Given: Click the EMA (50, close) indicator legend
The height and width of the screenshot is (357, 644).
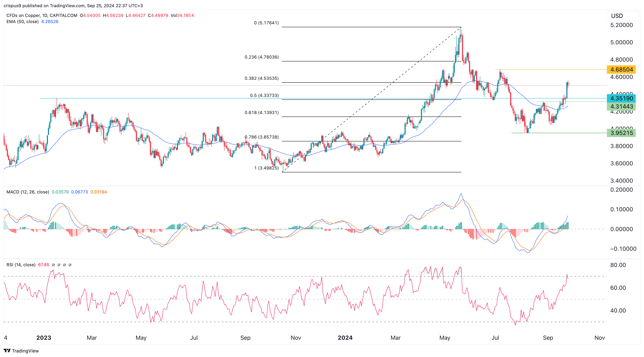Looking at the screenshot, I should 23,22.
